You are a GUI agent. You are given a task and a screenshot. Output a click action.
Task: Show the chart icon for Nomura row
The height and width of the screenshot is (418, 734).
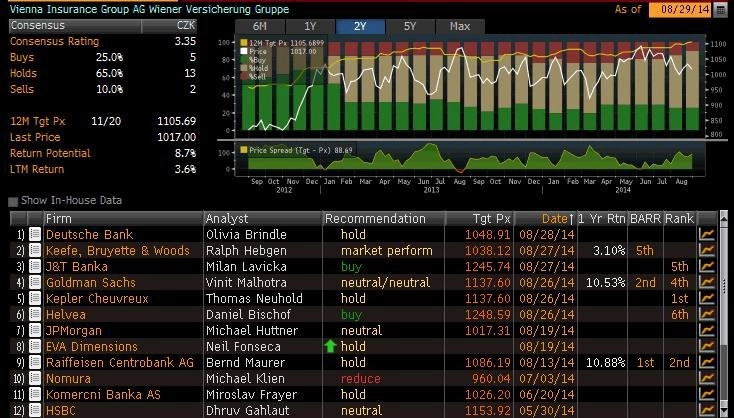click(707, 378)
